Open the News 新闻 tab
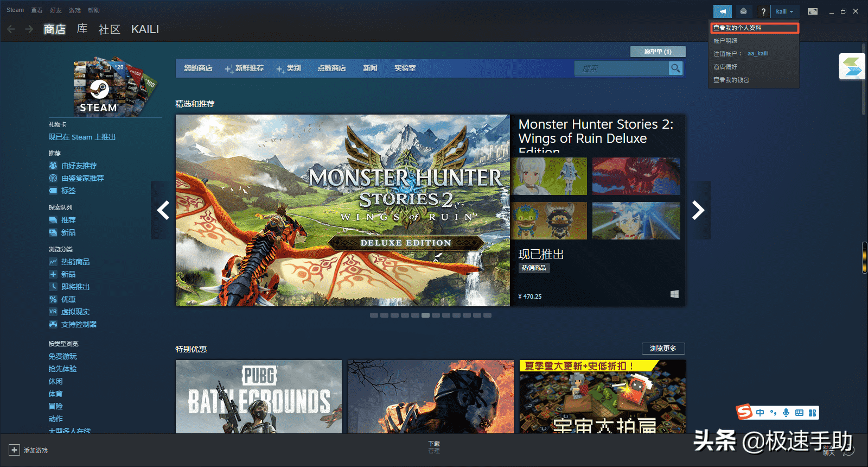868x467 pixels. coord(370,68)
